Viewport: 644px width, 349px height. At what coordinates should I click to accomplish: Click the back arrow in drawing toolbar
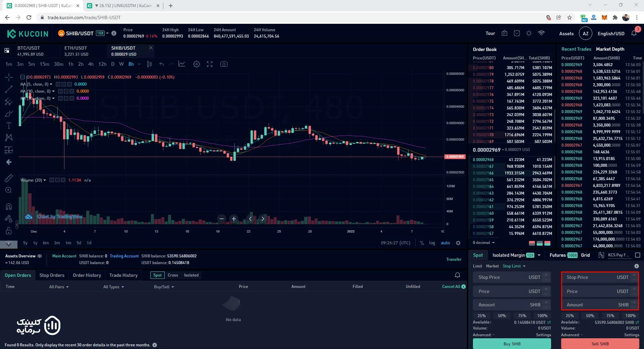pos(9,162)
